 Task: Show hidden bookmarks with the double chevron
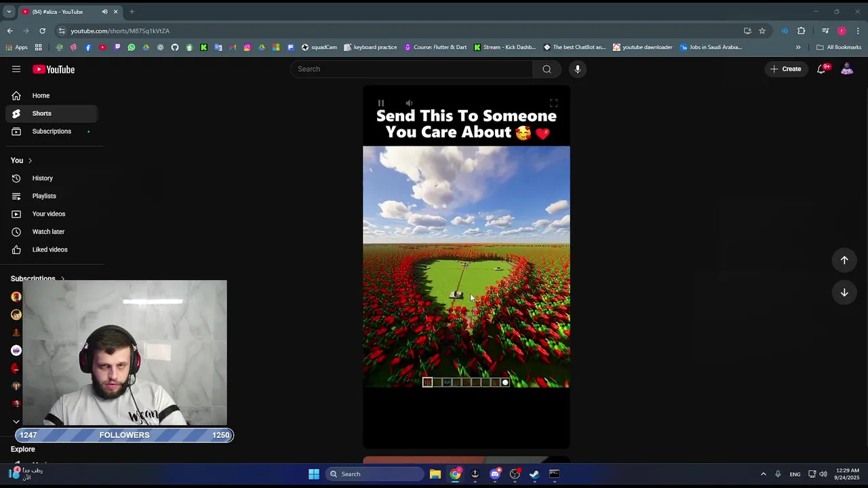798,47
